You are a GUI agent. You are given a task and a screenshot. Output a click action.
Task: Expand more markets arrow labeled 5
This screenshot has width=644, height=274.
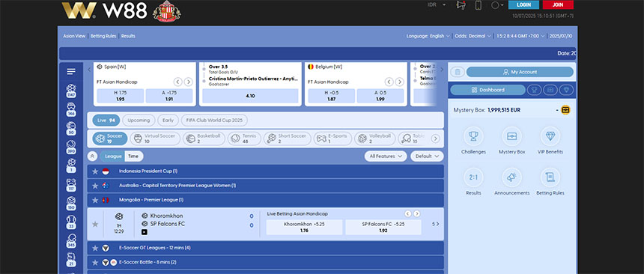[436, 225]
